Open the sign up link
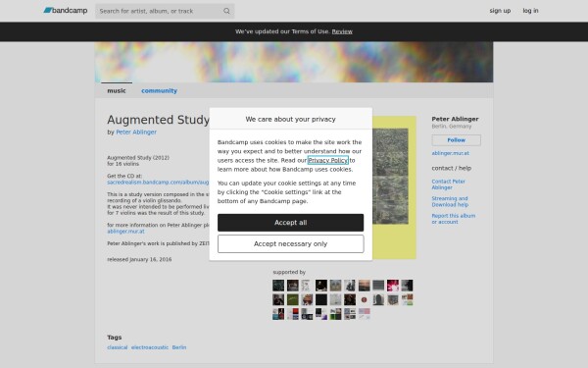588x368 pixels. [x=500, y=11]
